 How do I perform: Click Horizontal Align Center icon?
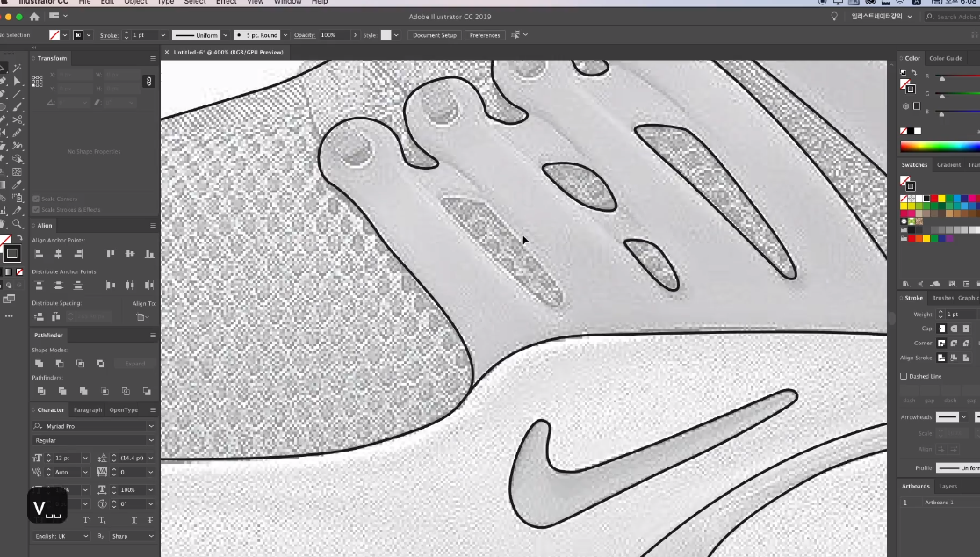[58, 254]
